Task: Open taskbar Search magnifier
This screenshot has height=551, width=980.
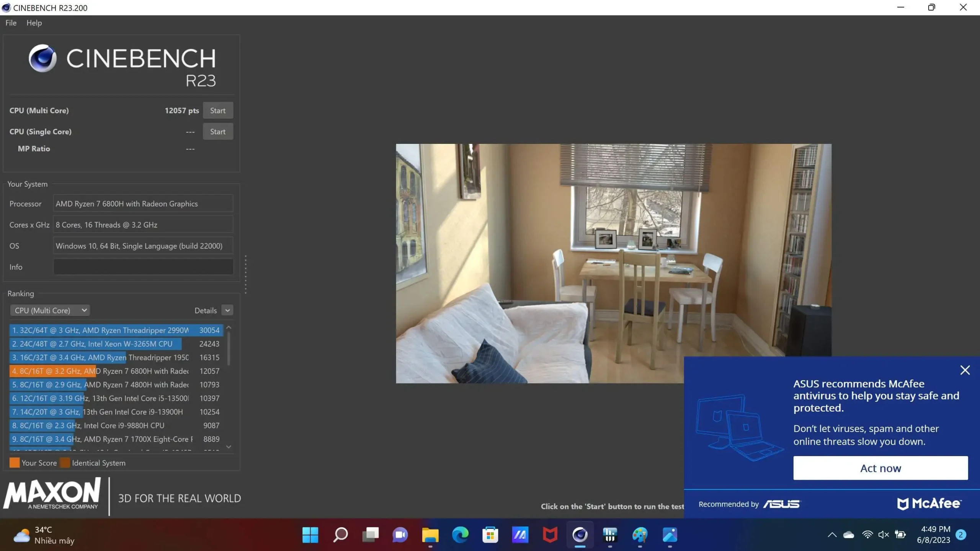Action: [x=340, y=535]
